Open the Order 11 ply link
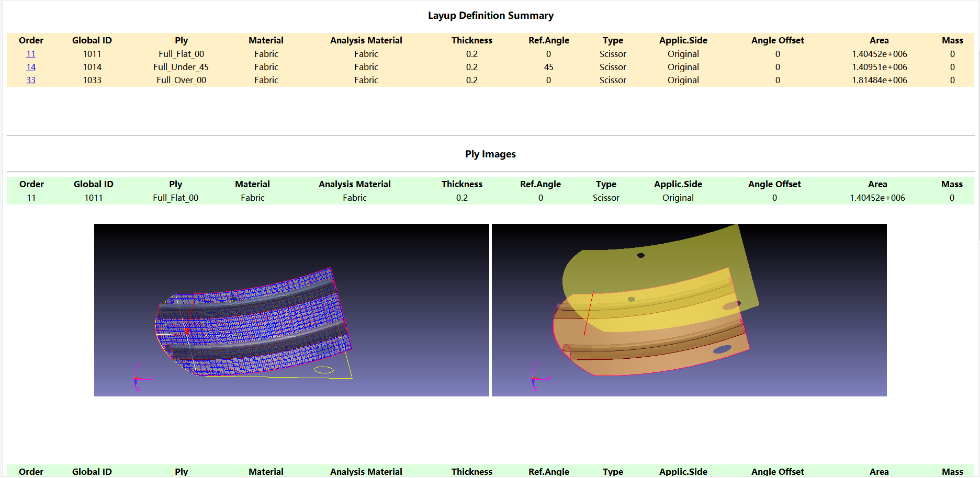Screen dimensions: 980x478 click(31, 54)
